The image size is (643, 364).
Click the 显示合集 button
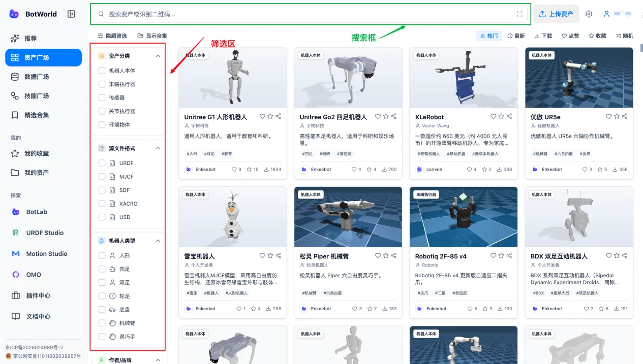pyautogui.click(x=152, y=36)
